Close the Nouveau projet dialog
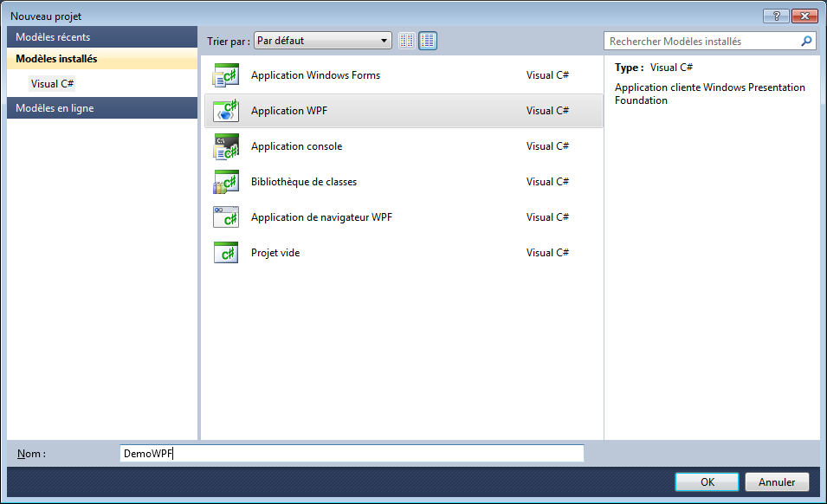The height and width of the screenshot is (504, 827). 804,16
